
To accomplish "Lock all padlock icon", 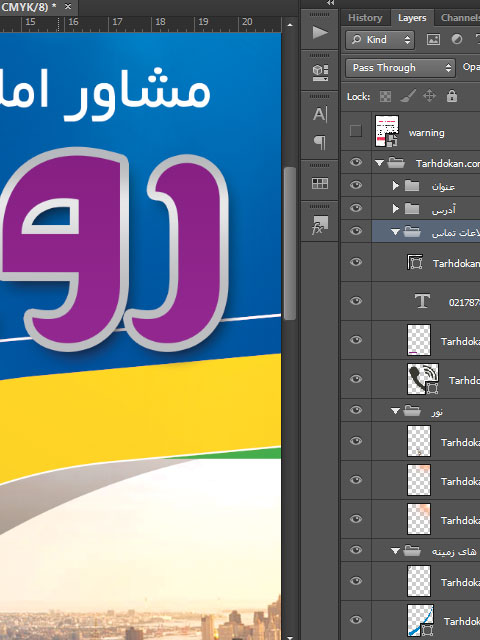I will coord(451,96).
